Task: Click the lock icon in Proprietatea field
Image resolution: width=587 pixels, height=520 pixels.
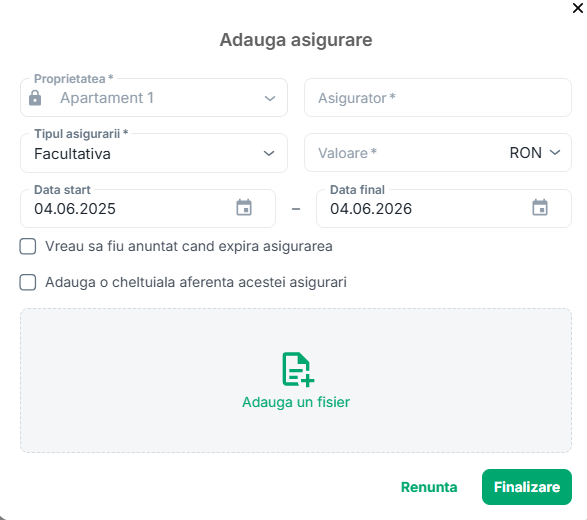Action: click(x=35, y=98)
